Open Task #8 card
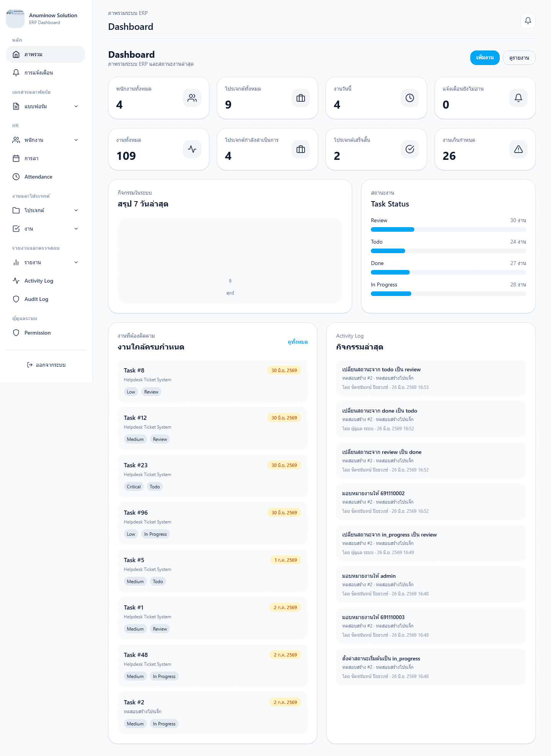The width and height of the screenshot is (551, 756). 213,381
